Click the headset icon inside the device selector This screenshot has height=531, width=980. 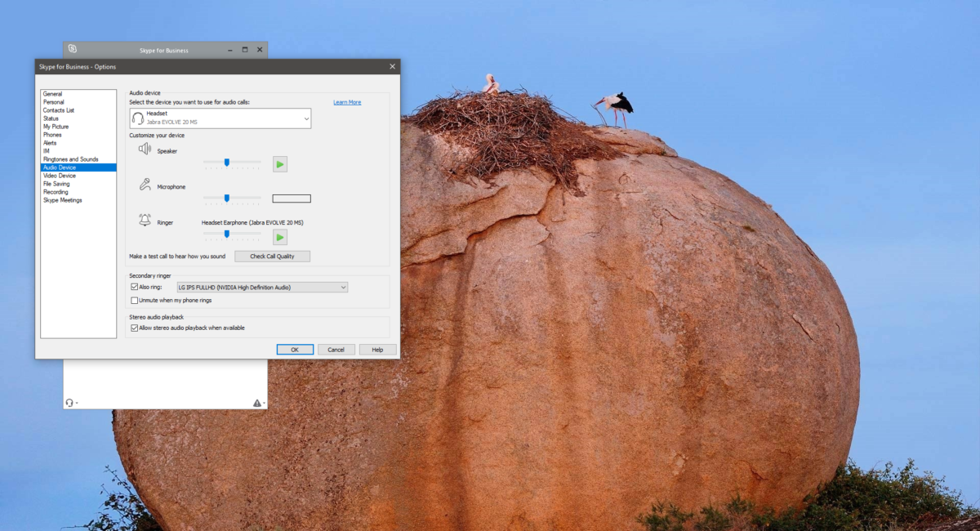[x=138, y=117]
